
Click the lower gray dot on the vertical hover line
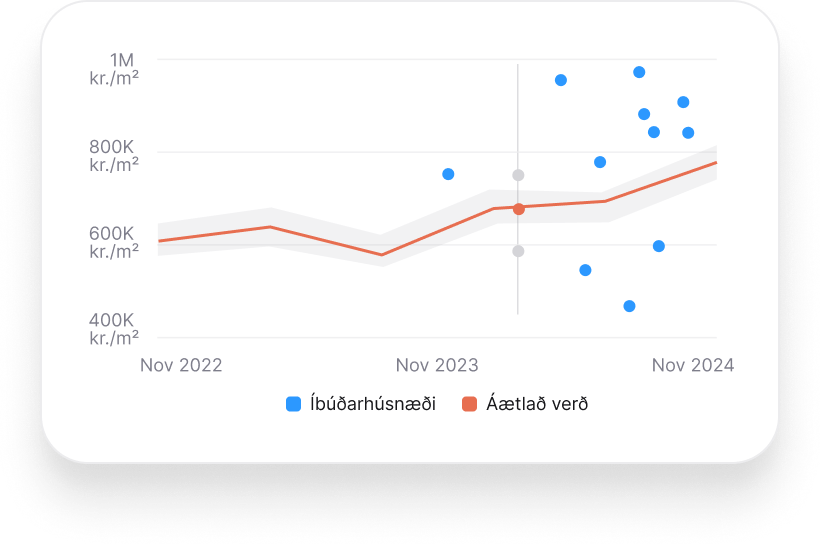tap(518, 251)
